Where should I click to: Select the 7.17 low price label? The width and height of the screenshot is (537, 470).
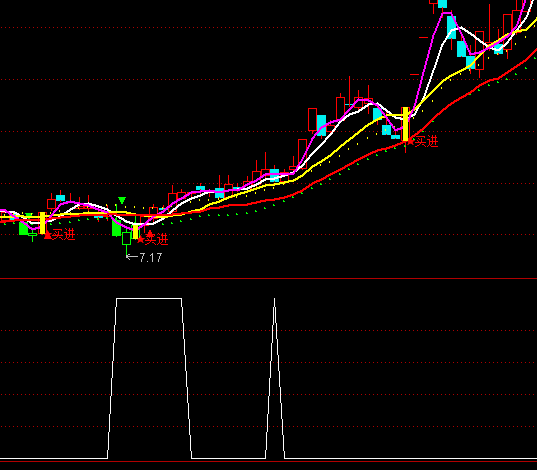[151, 258]
